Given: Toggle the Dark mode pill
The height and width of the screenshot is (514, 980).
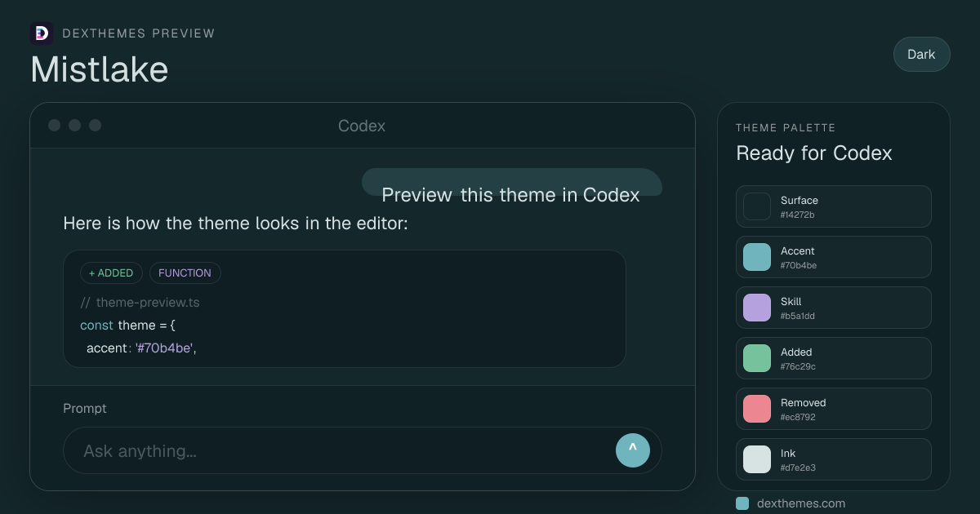Looking at the screenshot, I should (x=922, y=55).
